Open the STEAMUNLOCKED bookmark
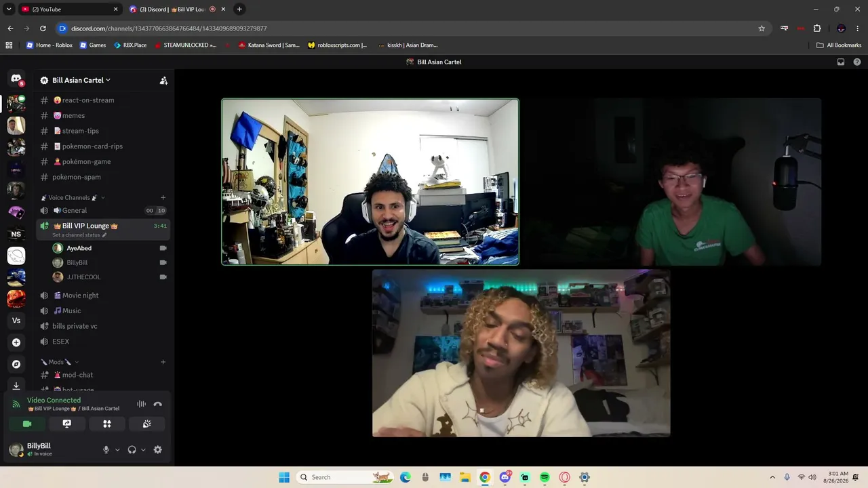868x488 pixels. point(185,45)
